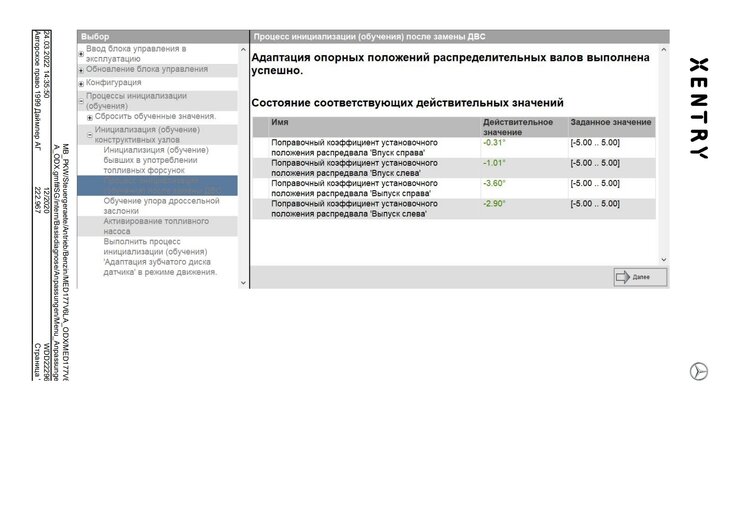Select the highlighted blue tree row
Screen dimensions: 739x512
click(x=157, y=185)
